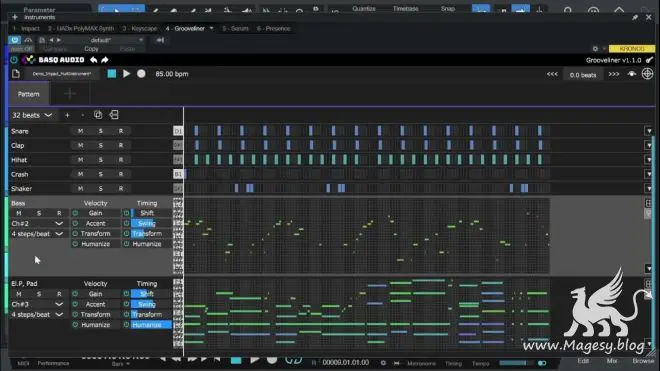Switch to 5 - Serum tab
The height and width of the screenshot is (371, 660).
235,29
